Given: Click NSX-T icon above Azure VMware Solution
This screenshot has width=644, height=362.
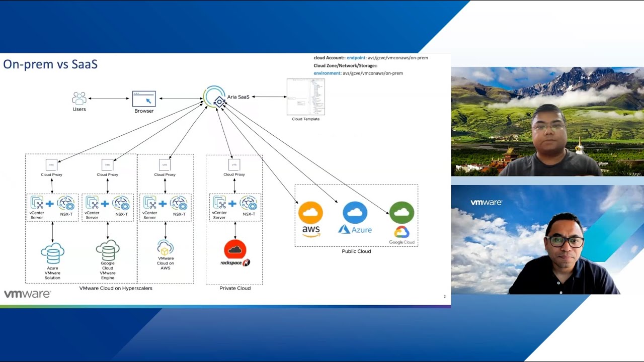Looking at the screenshot, I should (66, 203).
